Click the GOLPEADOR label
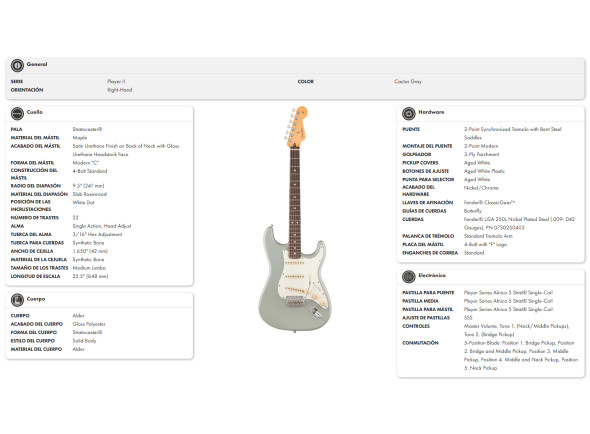Viewport: 590px width, 434px height. (417, 154)
